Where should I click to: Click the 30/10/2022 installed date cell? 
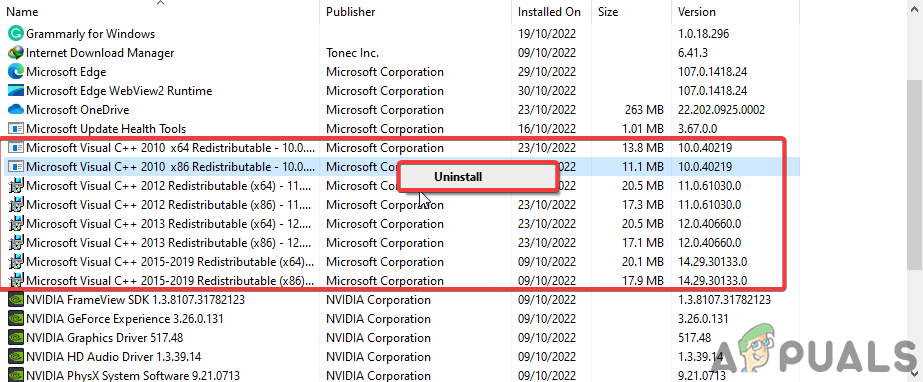(547, 91)
